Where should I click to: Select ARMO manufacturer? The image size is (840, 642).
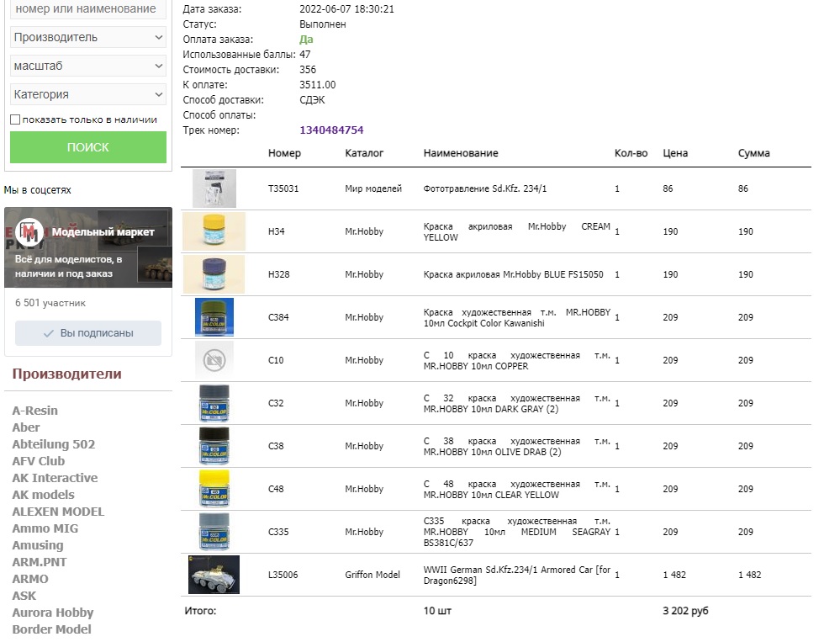(30, 579)
